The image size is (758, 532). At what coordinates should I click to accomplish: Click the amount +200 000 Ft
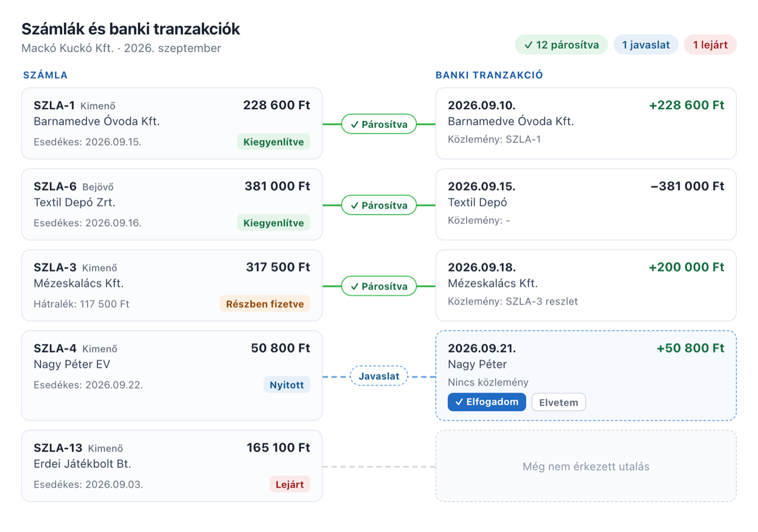pyautogui.click(x=687, y=267)
